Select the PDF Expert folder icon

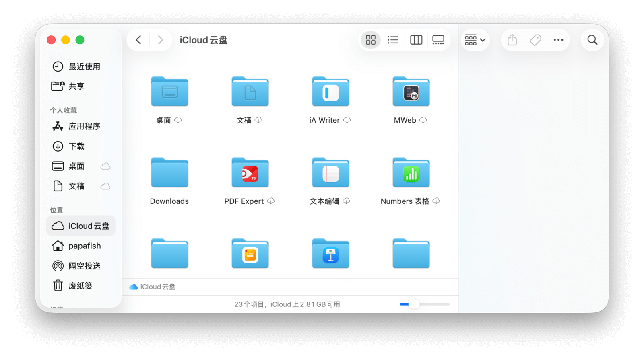click(x=250, y=173)
